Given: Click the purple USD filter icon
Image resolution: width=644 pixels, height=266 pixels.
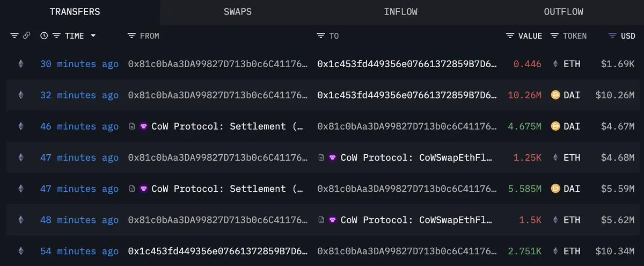Looking at the screenshot, I should pos(612,35).
